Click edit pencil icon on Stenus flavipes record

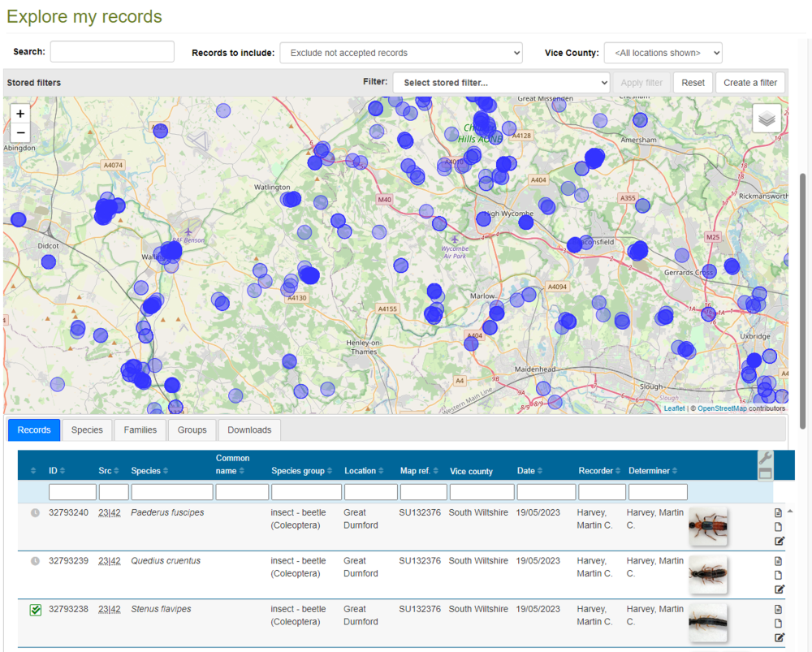tap(778, 637)
